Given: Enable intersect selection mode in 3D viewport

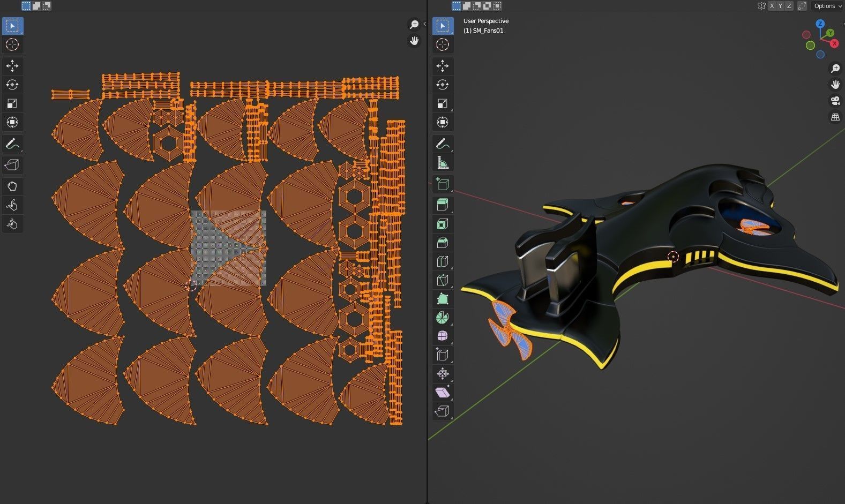Looking at the screenshot, I should coord(497,6).
